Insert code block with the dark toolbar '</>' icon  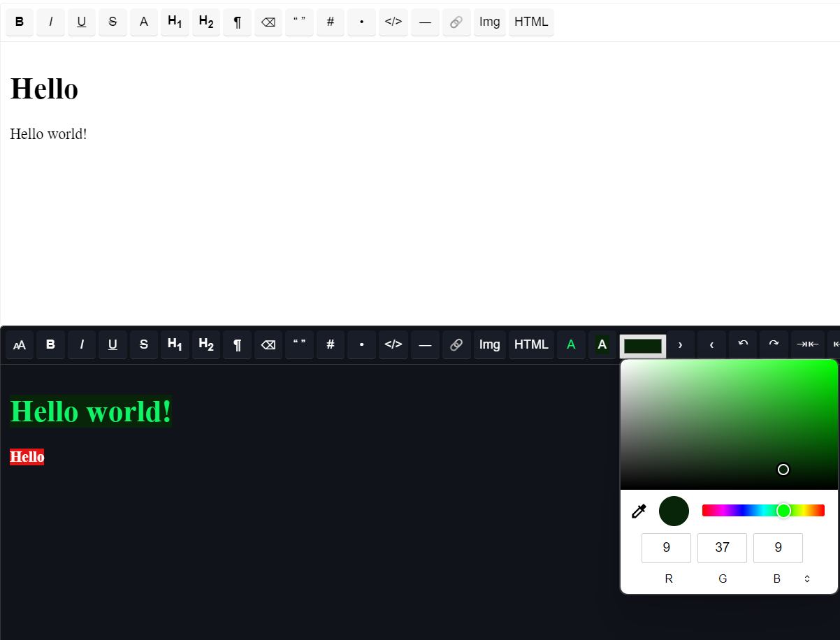(x=393, y=345)
